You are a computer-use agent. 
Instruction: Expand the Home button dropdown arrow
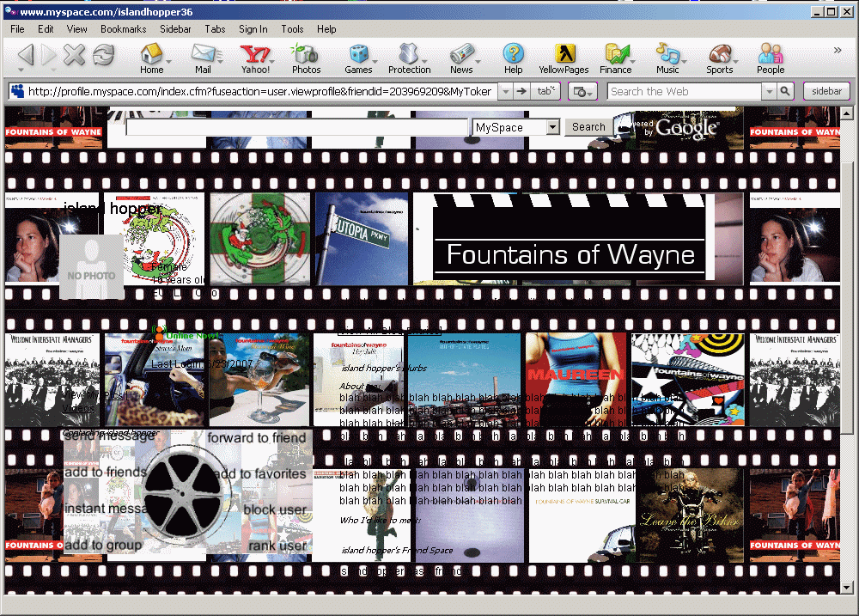point(168,61)
